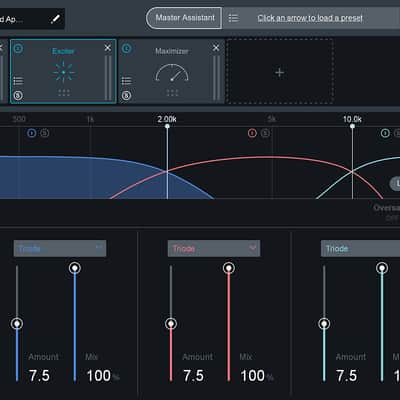Solo the red mid band

click(265, 133)
